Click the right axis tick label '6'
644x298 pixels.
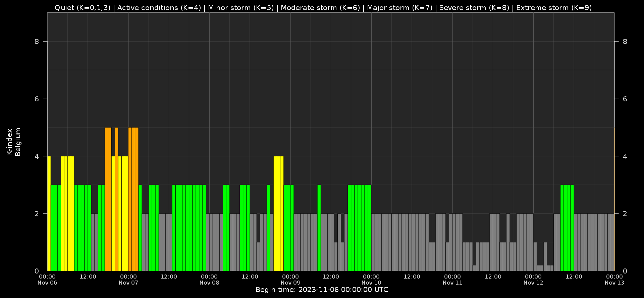[625, 99]
